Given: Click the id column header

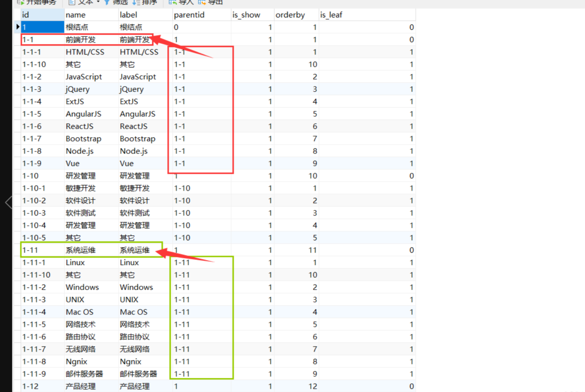Looking at the screenshot, I should click(42, 15).
